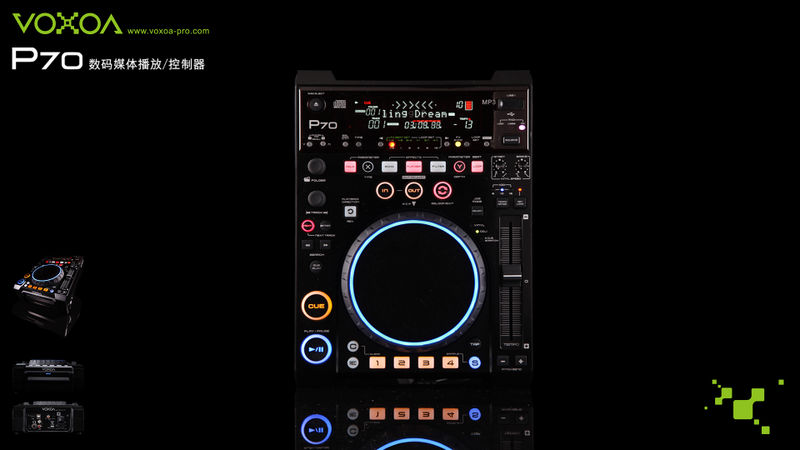Select the angled-view P70 thumbnail

coord(48,295)
